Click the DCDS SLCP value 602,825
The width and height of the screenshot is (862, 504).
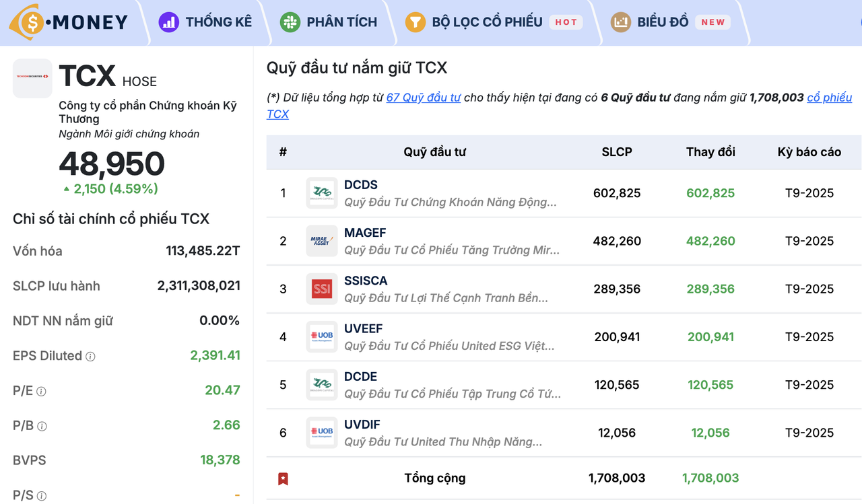click(617, 193)
